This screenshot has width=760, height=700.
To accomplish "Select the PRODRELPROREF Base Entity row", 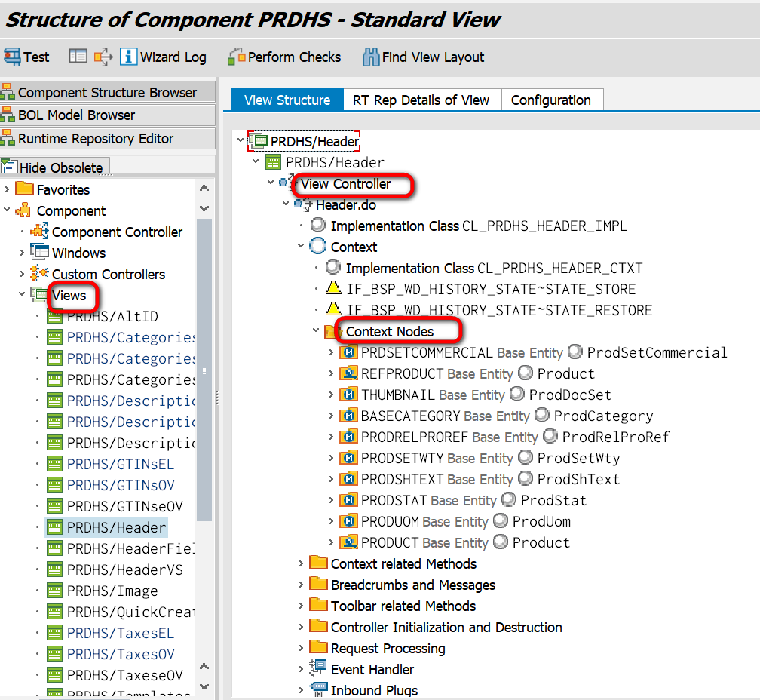I will [504, 437].
